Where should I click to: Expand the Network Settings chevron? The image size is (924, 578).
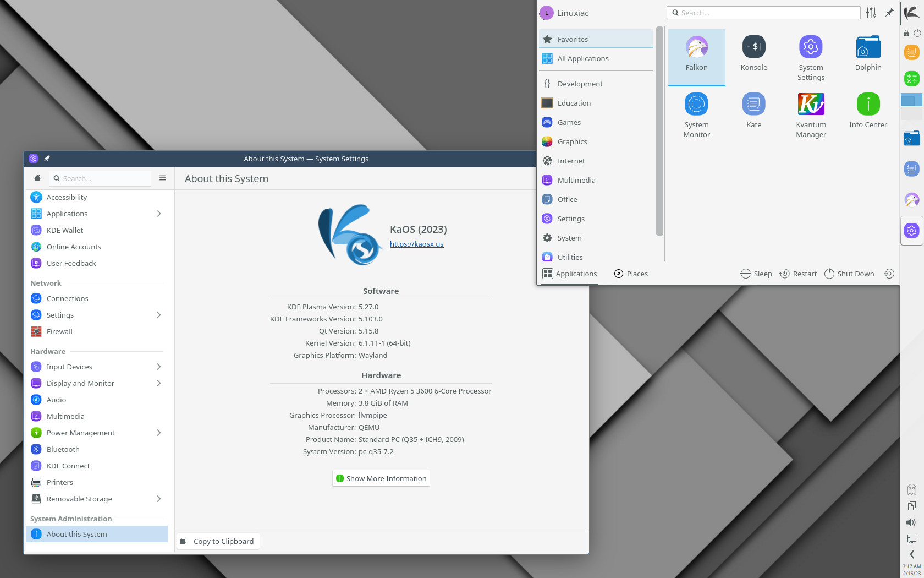(x=159, y=315)
